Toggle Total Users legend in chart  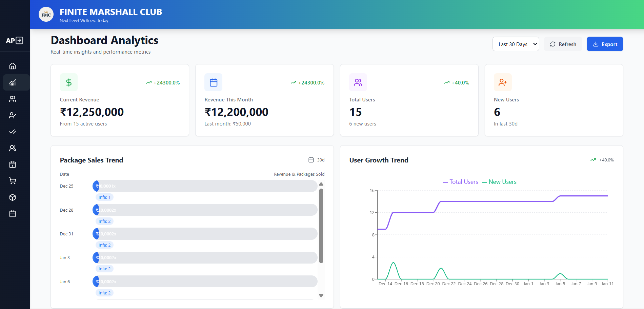point(461,182)
